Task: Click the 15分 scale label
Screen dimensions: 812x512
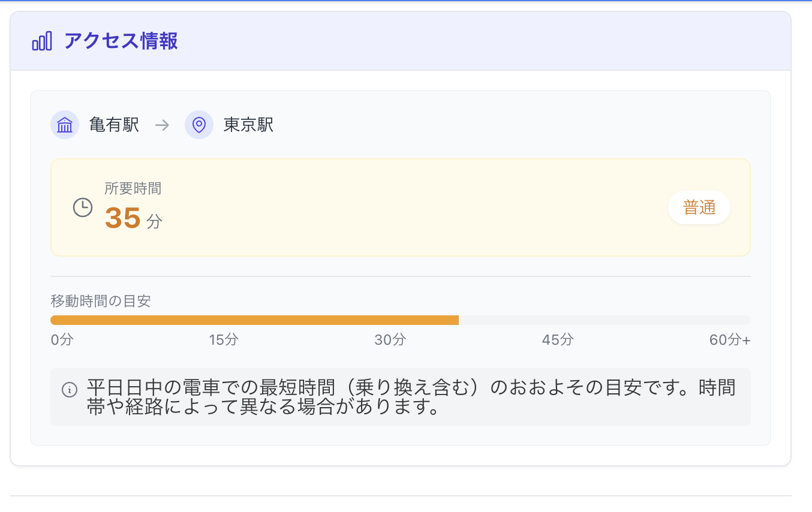Action: point(224,340)
